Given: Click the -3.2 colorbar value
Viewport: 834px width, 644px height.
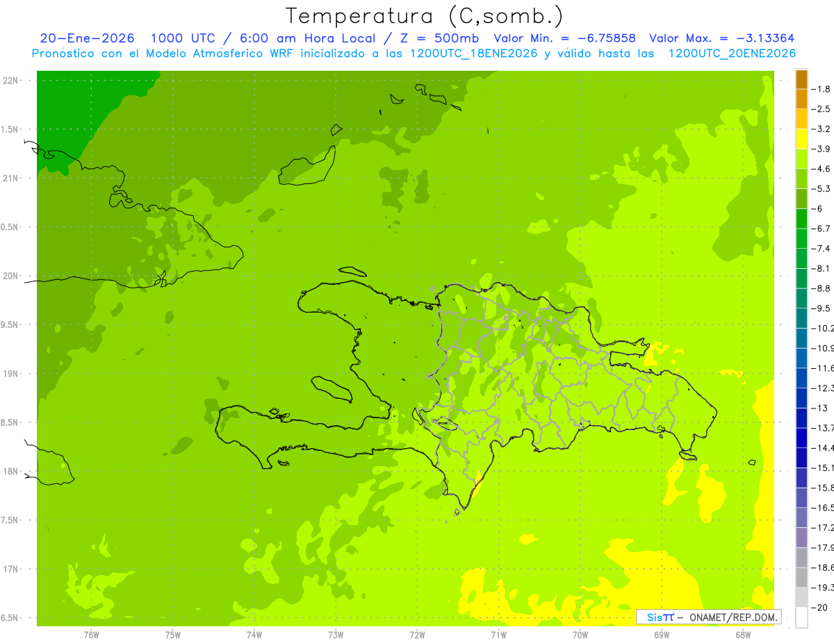Looking at the screenshot, I should [821, 129].
